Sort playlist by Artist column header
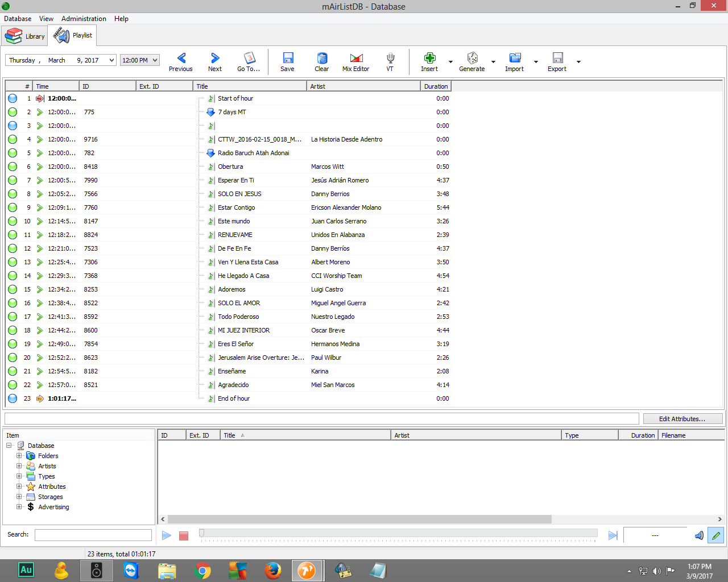The image size is (728, 582). [363, 86]
